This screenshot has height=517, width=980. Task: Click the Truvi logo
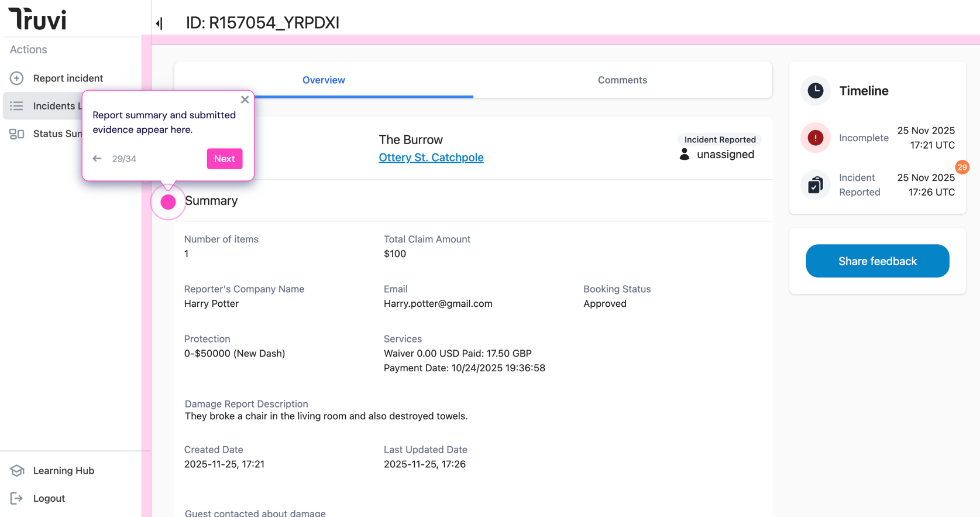[37, 19]
